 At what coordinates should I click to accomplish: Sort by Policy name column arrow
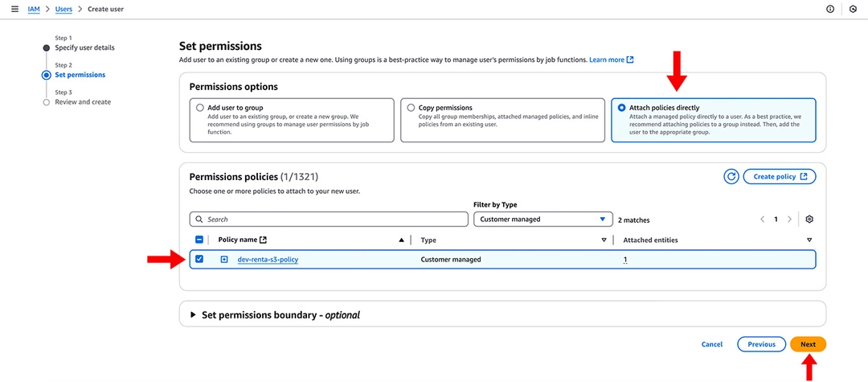(x=401, y=240)
